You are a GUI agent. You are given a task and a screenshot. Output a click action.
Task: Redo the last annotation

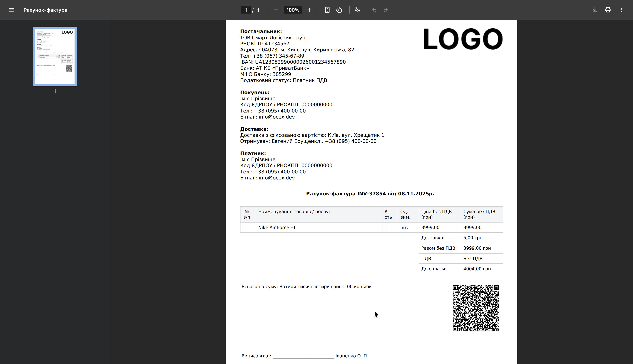386,10
